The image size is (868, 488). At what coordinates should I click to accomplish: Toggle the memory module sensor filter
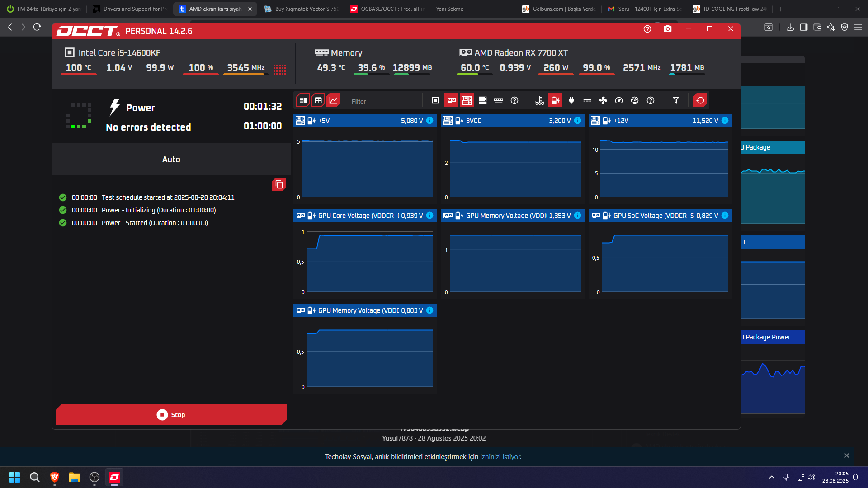(499, 100)
